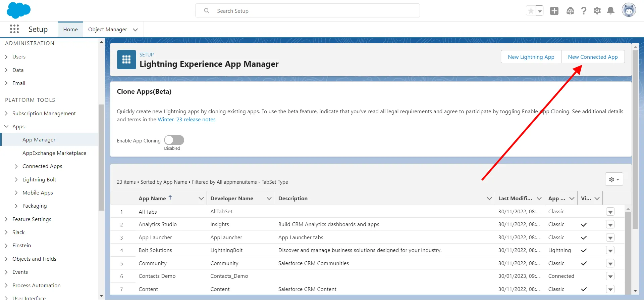Click the Bolt Solutions app name cell
The image size is (644, 300).
tap(155, 250)
